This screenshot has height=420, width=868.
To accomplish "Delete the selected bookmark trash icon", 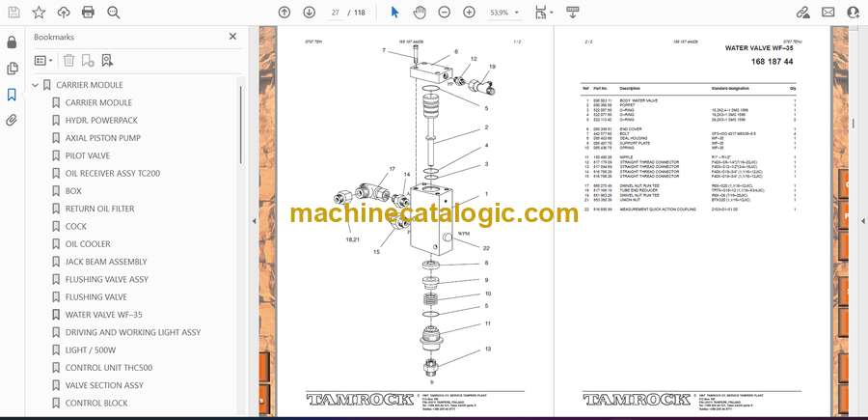I will (68, 61).
